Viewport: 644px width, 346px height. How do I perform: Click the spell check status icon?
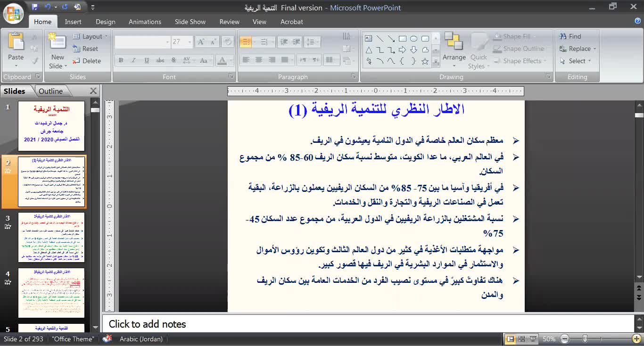click(x=107, y=339)
